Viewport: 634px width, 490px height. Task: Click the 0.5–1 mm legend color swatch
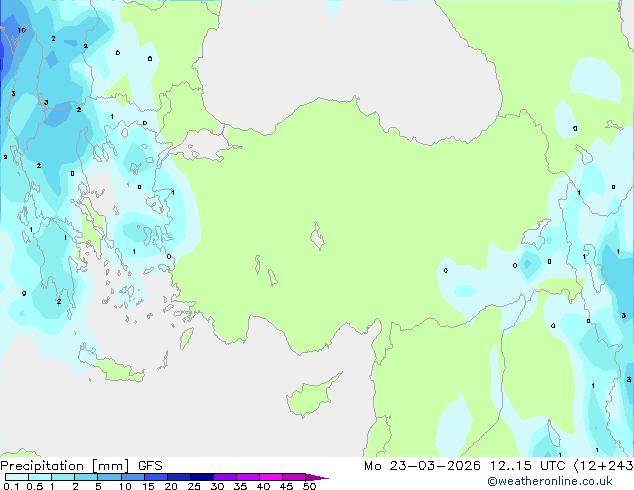click(40, 477)
